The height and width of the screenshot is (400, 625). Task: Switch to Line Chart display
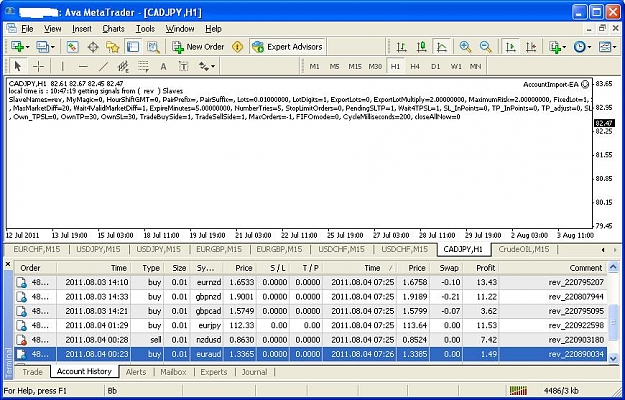[x=442, y=47]
